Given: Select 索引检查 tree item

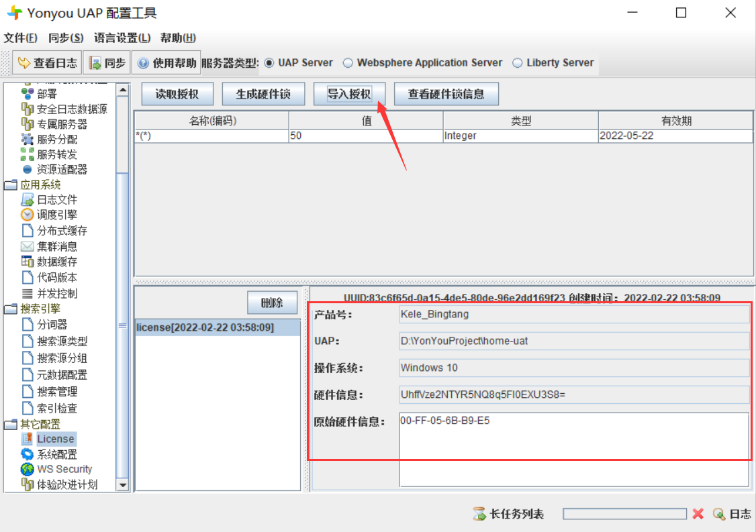Looking at the screenshot, I should 50,408.
